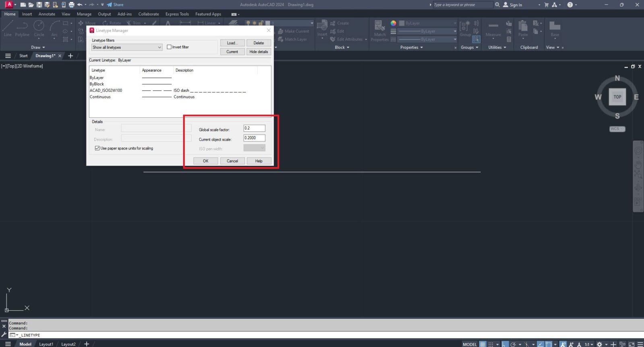Viewport: 644px width, 347px height.
Task: Open the Show all linetypes dropdown
Action: 127,48
